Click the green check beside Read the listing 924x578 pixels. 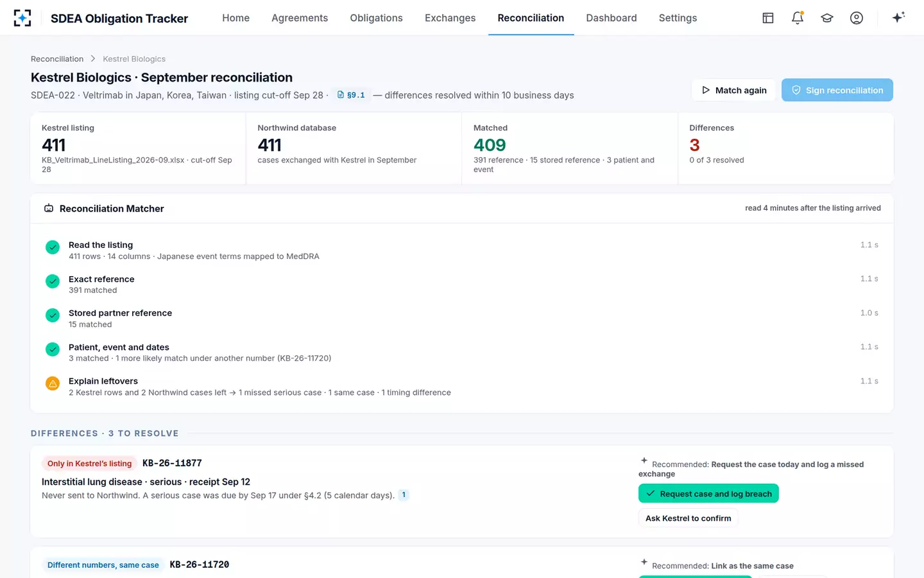click(x=53, y=247)
